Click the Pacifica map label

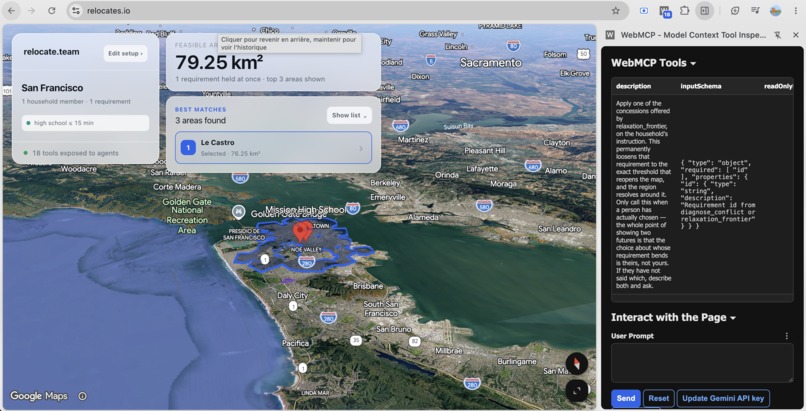pyautogui.click(x=296, y=343)
